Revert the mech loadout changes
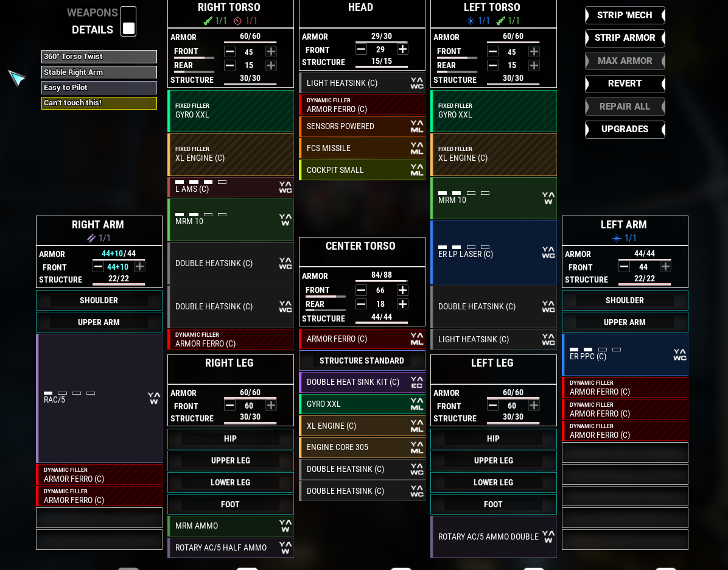This screenshot has height=570, width=728. click(625, 83)
